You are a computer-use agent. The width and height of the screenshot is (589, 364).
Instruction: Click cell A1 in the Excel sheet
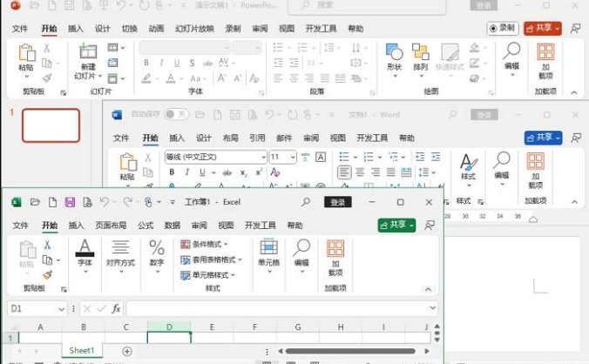click(40, 338)
